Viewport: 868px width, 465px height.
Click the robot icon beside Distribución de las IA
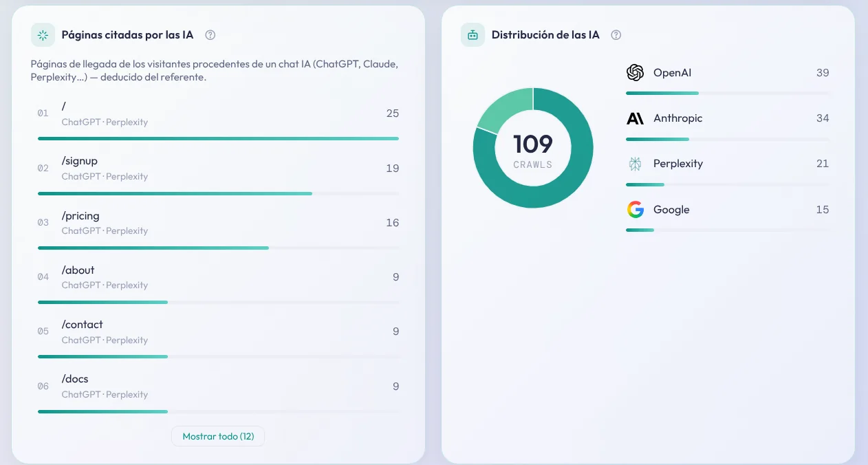473,35
